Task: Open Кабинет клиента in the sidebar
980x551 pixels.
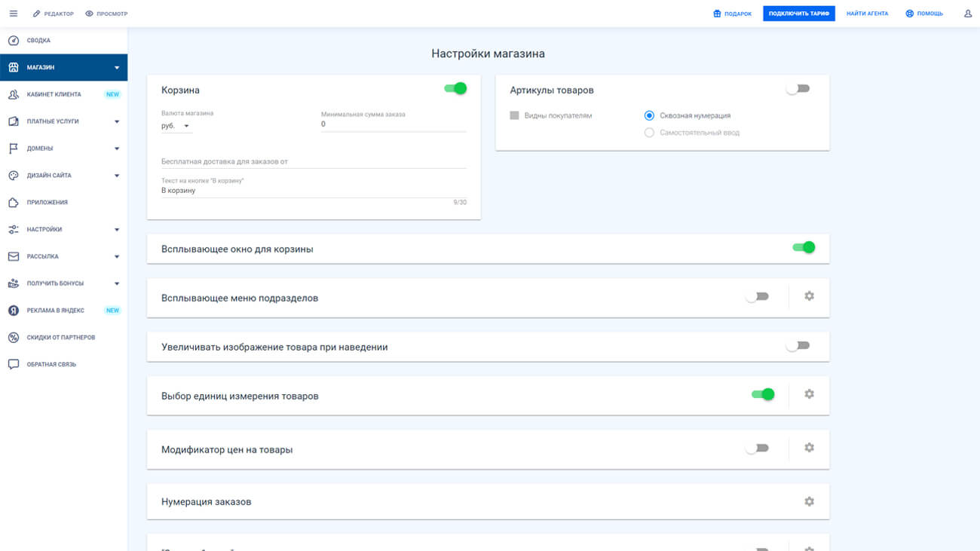Action: click(54, 95)
